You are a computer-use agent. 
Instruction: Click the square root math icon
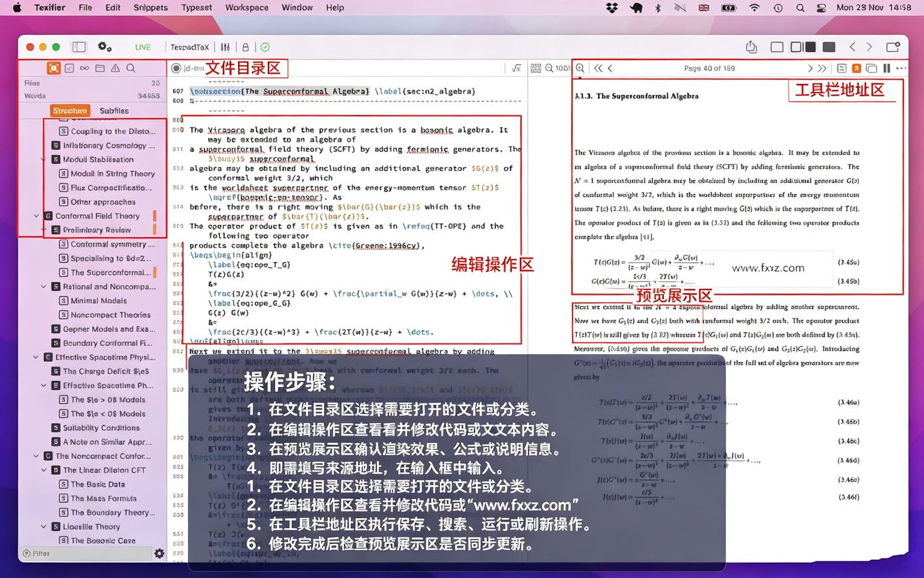516,68
